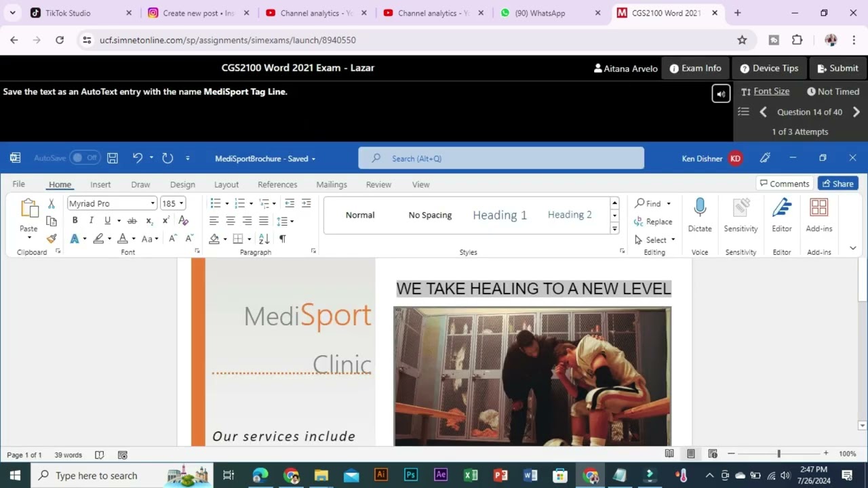Click the Paste clipboard icon
The image size is (868, 488).
29,207
